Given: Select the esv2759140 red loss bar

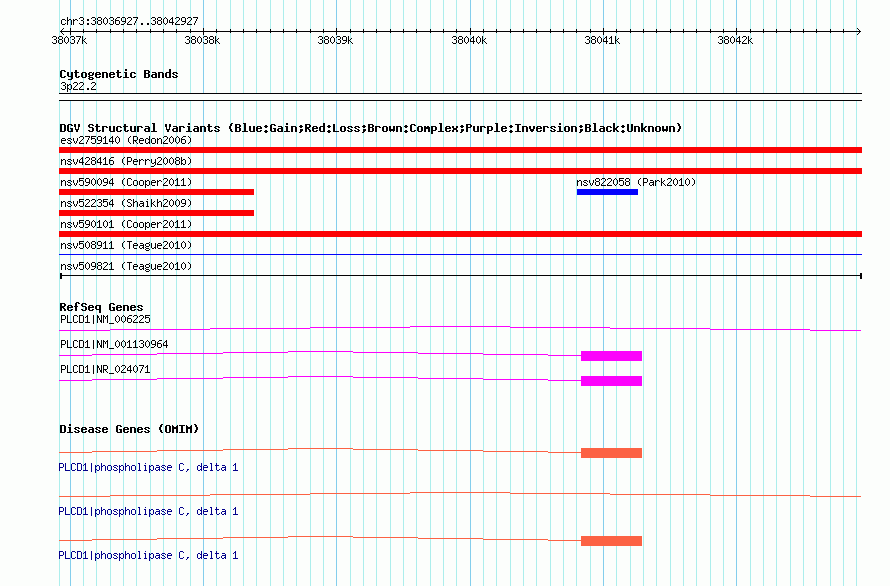Looking at the screenshot, I should (460, 150).
